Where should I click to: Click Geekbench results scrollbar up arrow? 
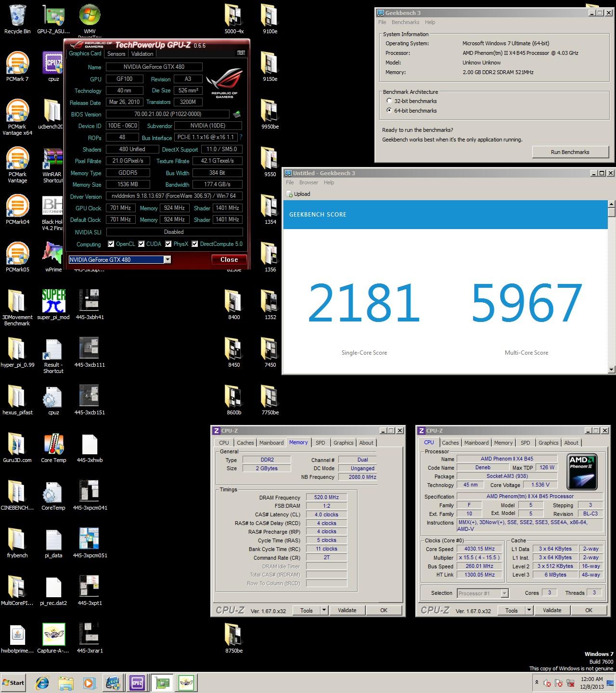(612, 204)
